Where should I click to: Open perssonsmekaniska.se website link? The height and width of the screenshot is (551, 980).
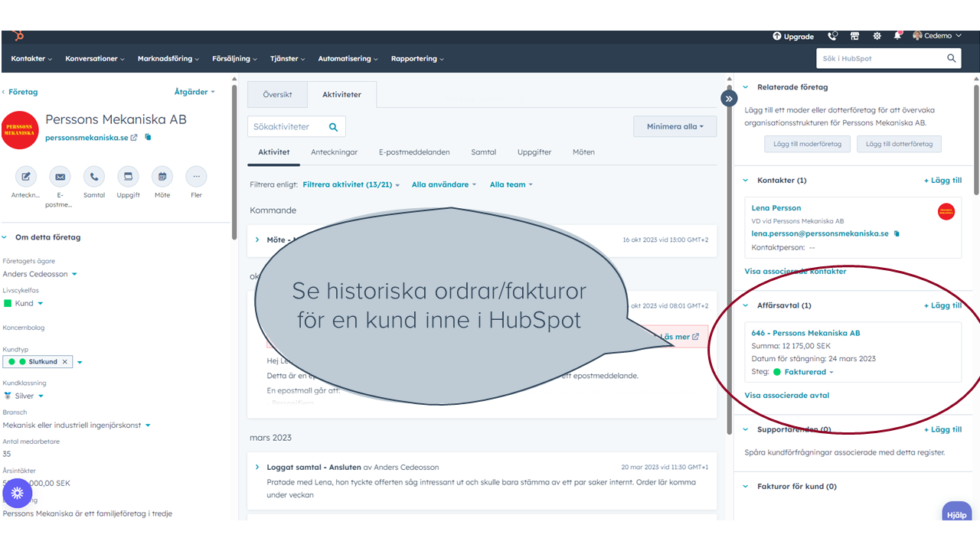91,138
